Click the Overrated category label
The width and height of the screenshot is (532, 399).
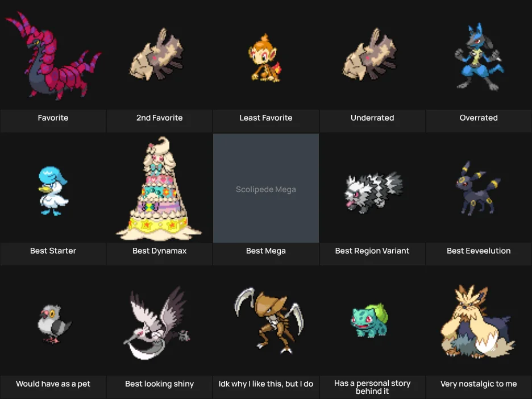pyautogui.click(x=479, y=118)
